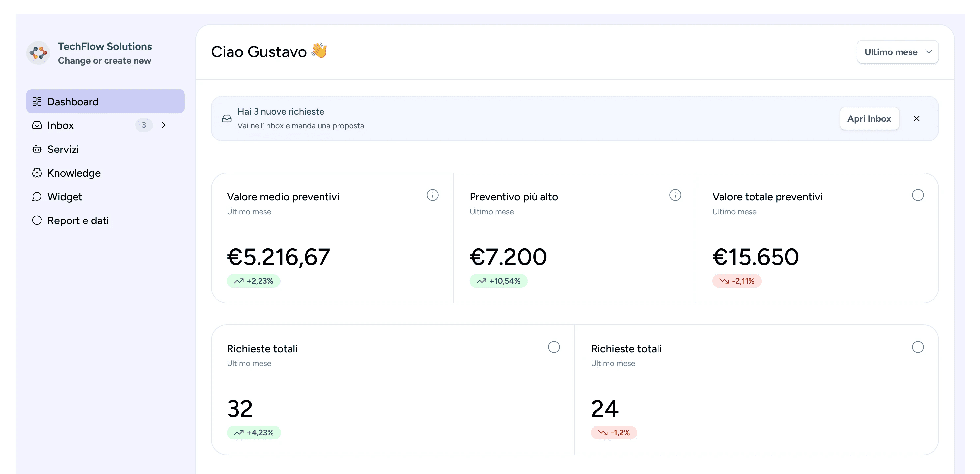Click the -2,11% trend badge
This screenshot has width=980, height=474.
[x=737, y=281]
